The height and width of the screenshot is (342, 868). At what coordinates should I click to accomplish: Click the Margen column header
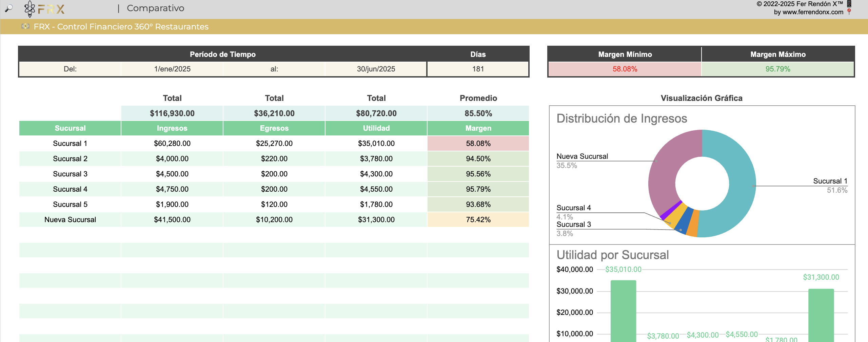click(x=478, y=128)
